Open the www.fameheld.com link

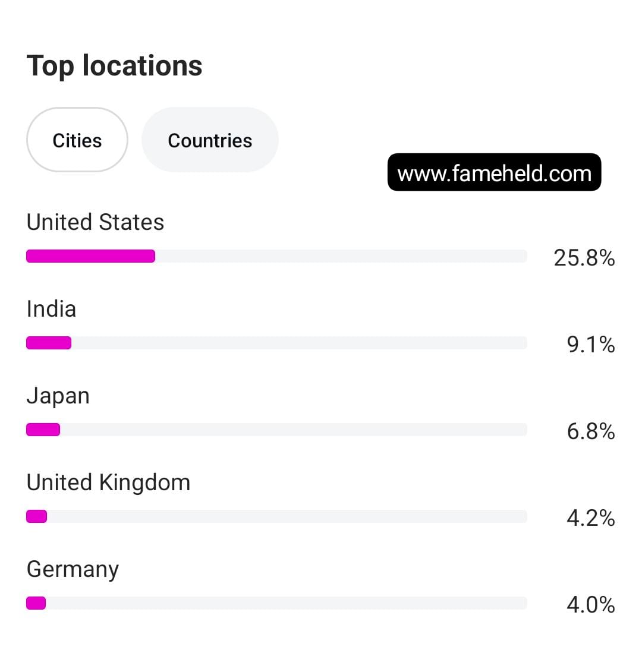point(494,173)
